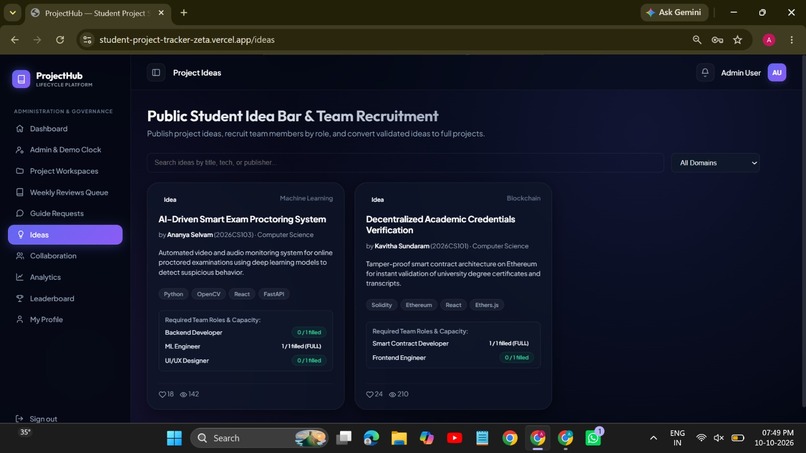Click the Sign out link
Screen dimensions: 806x453
(36, 419)
